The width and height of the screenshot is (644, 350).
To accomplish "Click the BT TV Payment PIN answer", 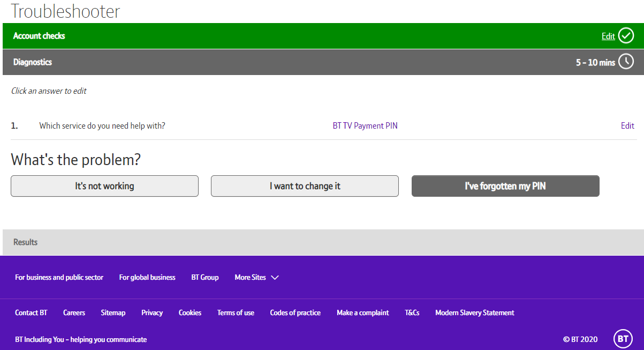I will point(365,126).
